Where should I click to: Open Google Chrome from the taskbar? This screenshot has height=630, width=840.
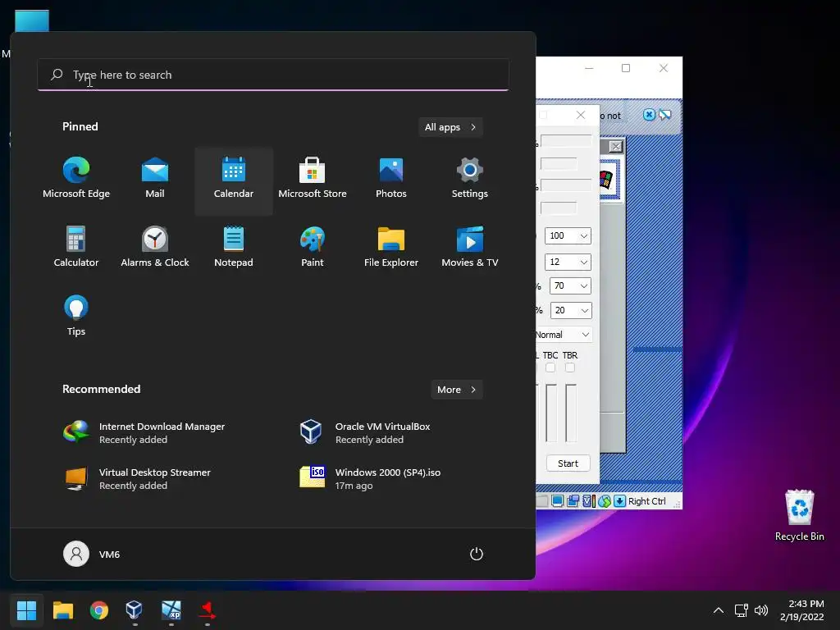(x=99, y=610)
